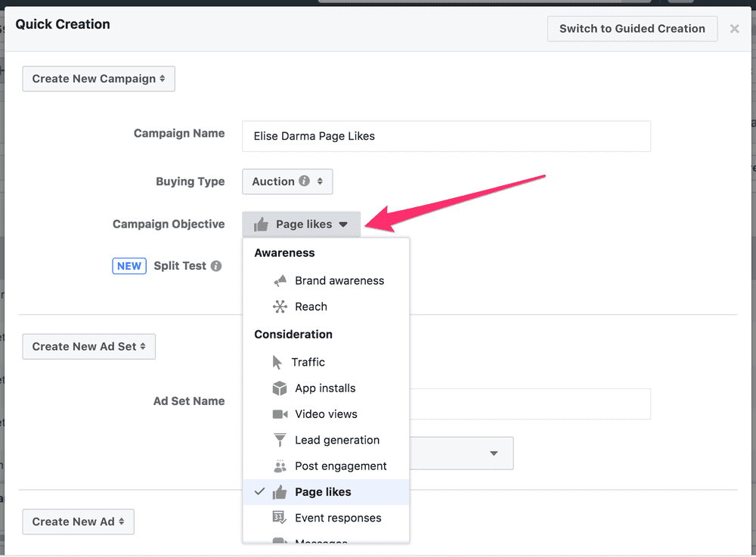756x557 pixels.
Task: Select Reach objective
Action: 326,307
